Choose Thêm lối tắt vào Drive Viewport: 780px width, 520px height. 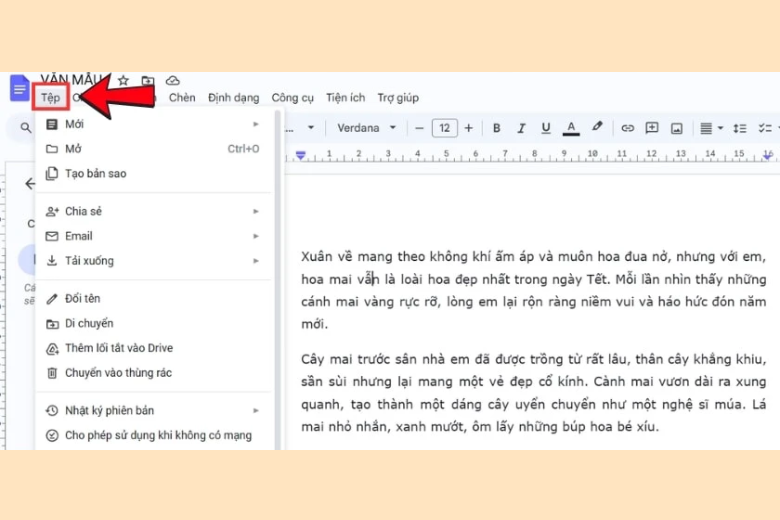click(153, 348)
